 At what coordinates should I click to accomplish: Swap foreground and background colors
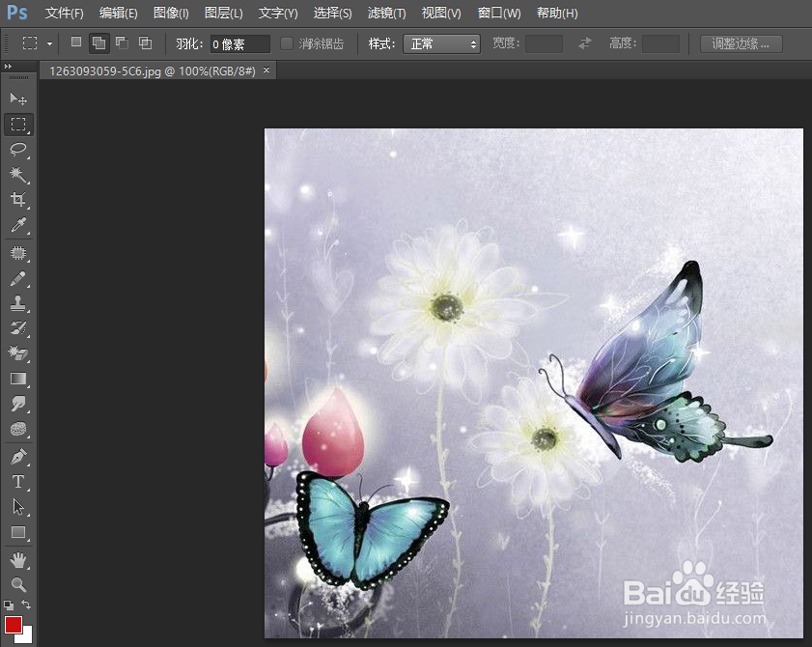[26, 605]
